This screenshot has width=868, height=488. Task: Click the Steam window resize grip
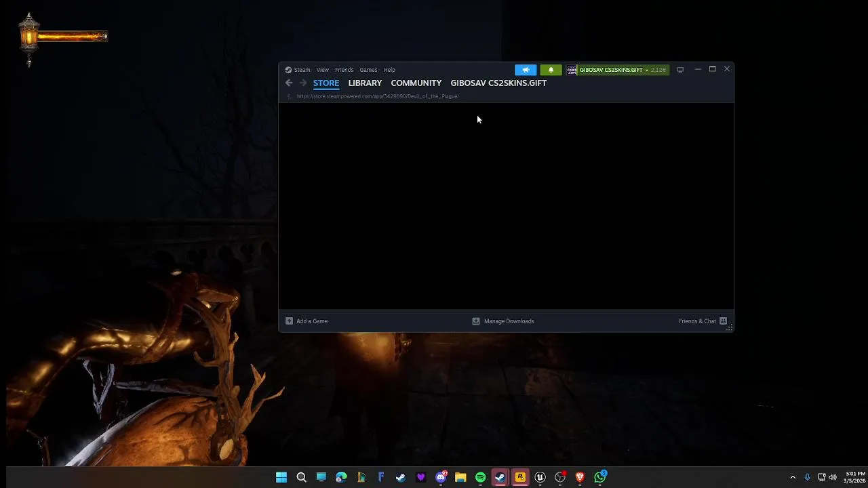[x=730, y=327]
